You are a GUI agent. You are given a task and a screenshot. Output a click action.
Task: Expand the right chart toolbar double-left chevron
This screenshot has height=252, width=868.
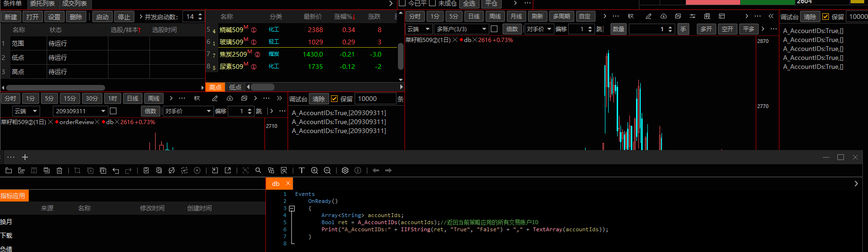pyautogui.click(x=771, y=16)
